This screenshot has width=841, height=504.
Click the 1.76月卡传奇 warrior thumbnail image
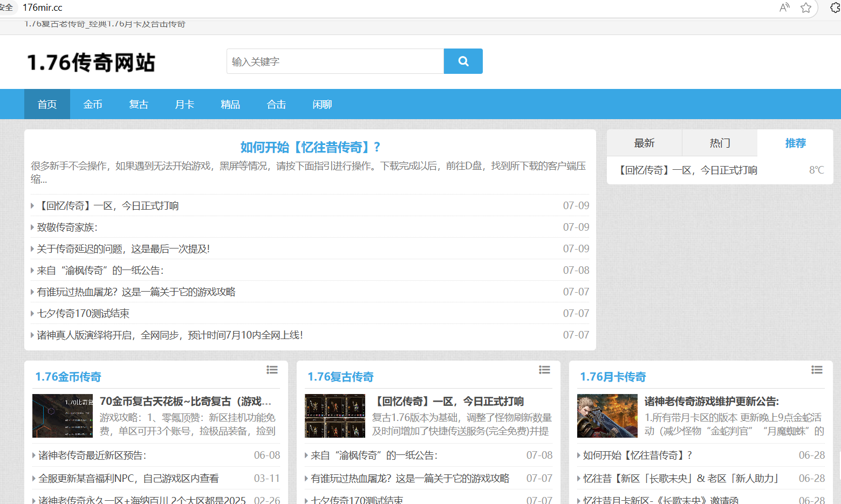tap(607, 416)
